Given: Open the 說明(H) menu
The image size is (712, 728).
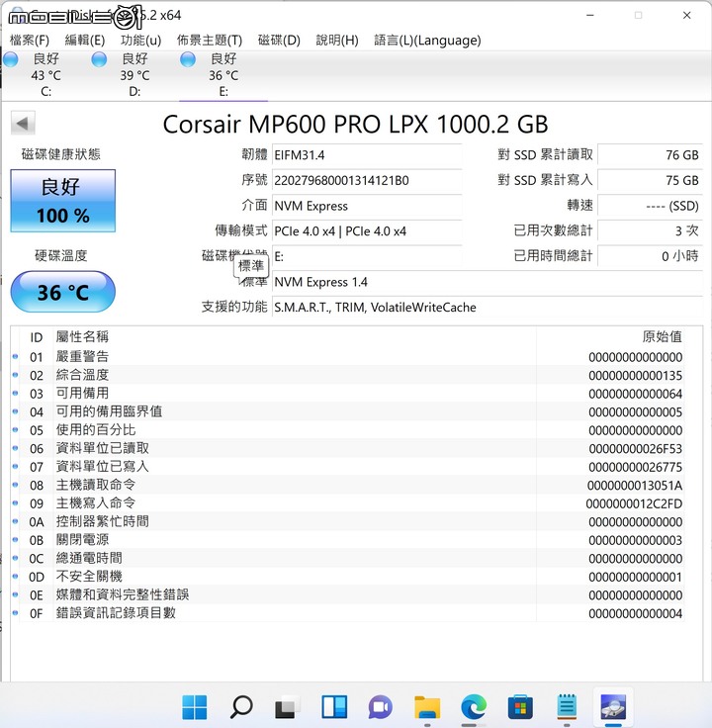Looking at the screenshot, I should (x=337, y=41).
